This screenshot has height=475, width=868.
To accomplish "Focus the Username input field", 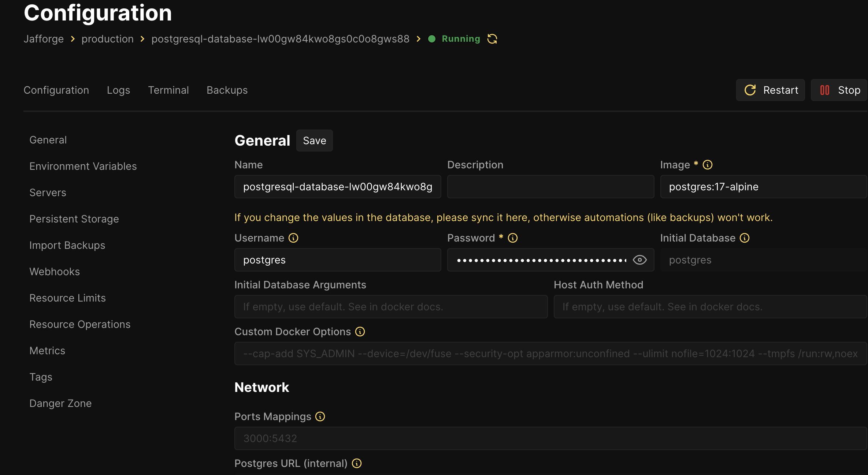I will click(x=338, y=260).
